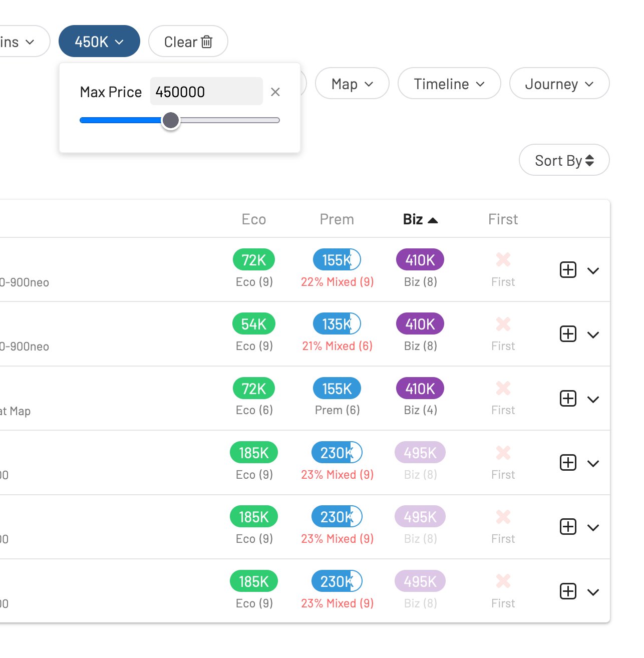Open the Timeline dropdown filter
644x658 pixels.
tap(449, 84)
